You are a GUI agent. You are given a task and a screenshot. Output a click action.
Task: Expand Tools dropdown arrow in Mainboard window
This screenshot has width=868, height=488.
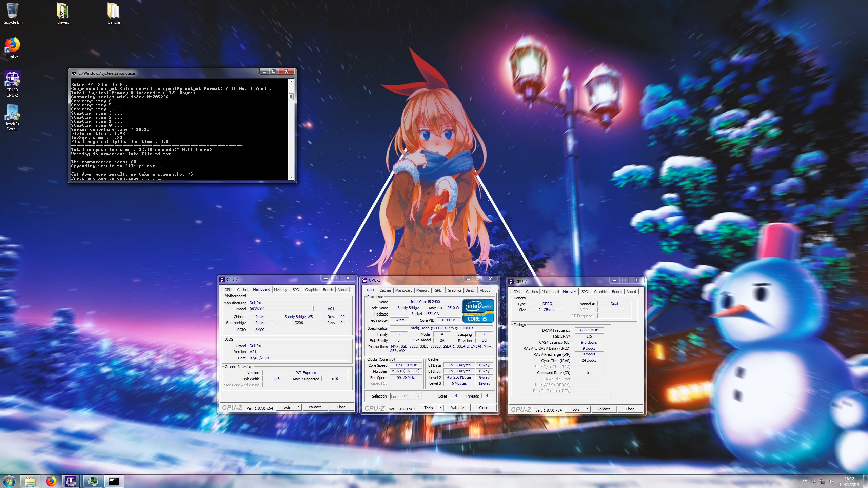click(299, 407)
